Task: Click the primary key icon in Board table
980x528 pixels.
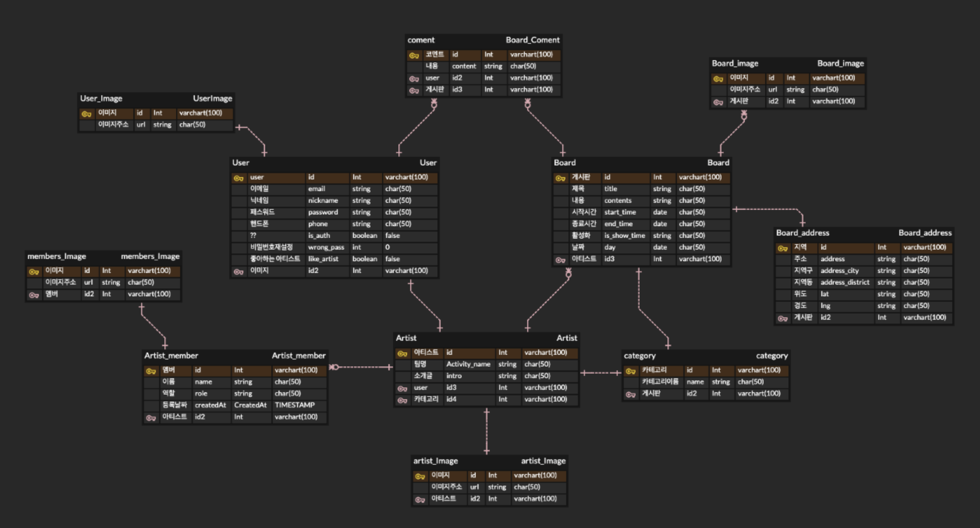Action: [x=560, y=178]
